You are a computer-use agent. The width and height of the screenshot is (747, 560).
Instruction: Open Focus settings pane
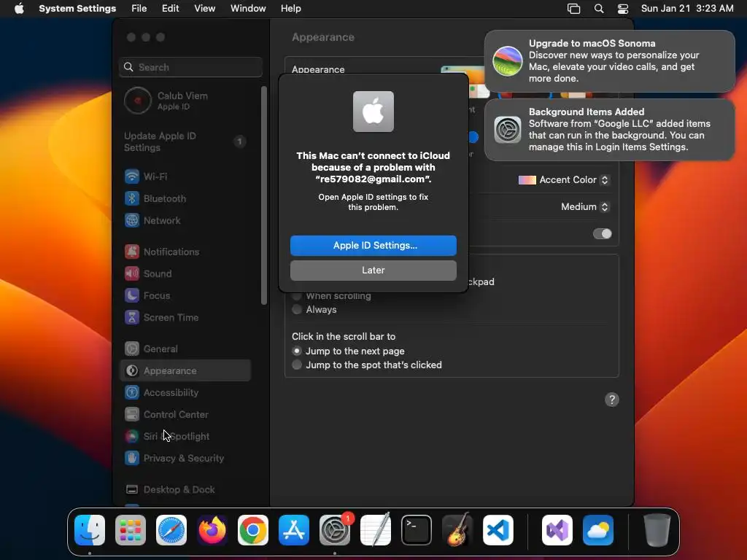[x=185, y=296]
